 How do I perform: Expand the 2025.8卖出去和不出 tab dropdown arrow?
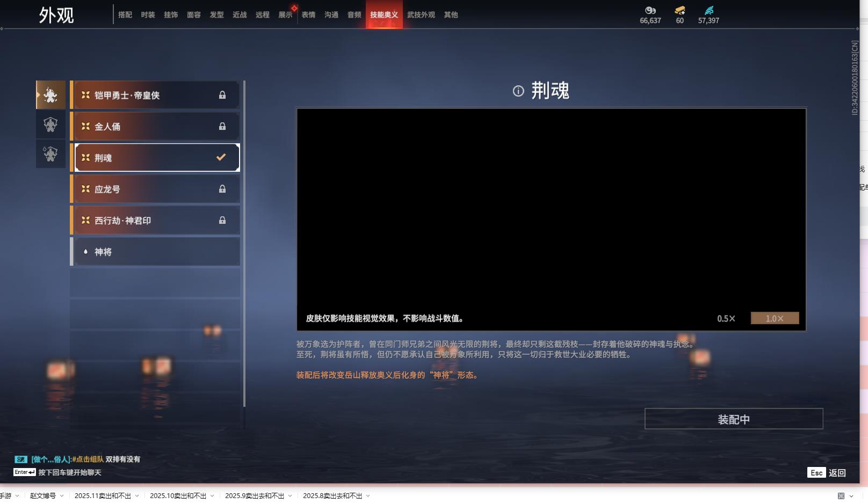pyautogui.click(x=368, y=496)
